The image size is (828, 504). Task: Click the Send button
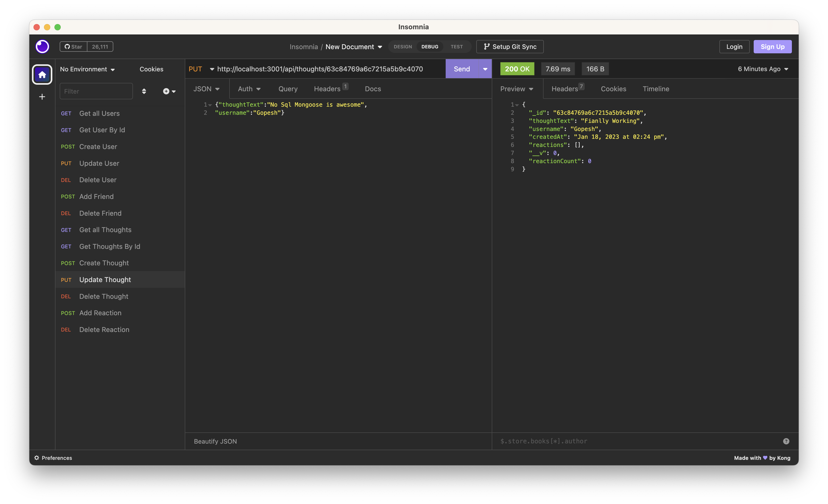tap(462, 69)
